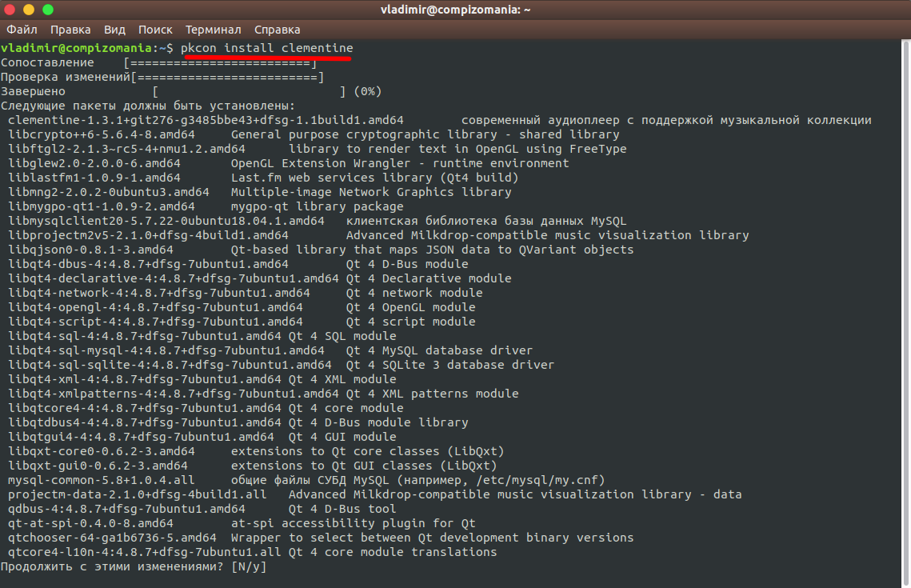Click the line Следующие пакеты должны быть установлены:
Image resolution: width=911 pixels, height=588 pixels.
pos(148,106)
